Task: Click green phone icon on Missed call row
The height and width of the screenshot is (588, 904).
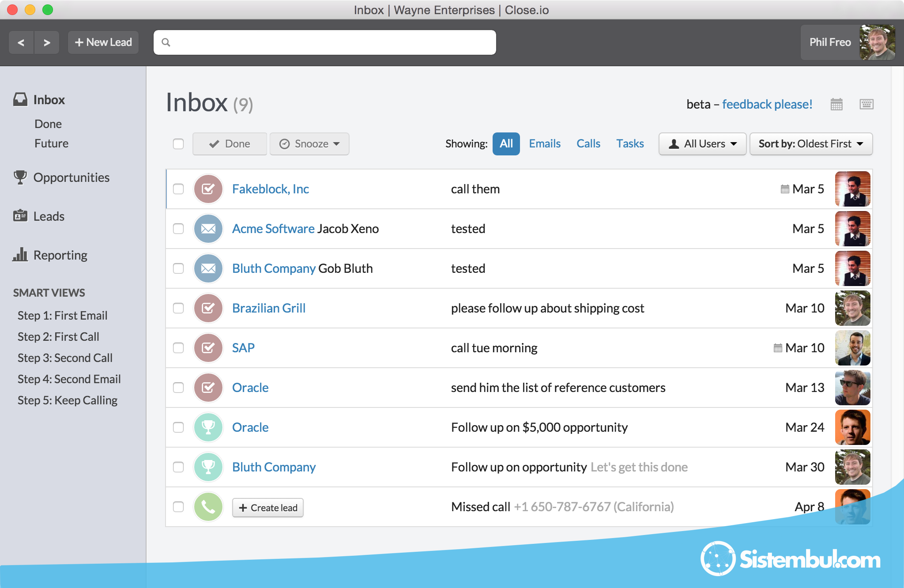Action: coord(208,507)
